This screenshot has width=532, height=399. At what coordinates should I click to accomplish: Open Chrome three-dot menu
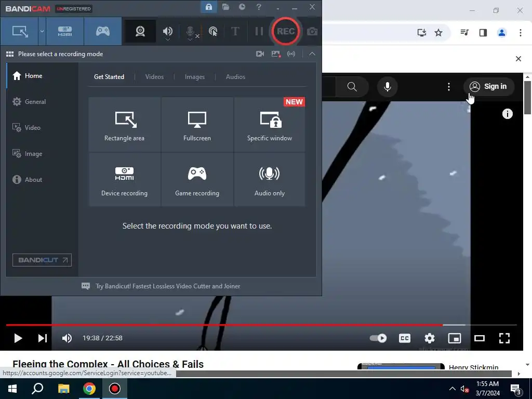[520, 33]
